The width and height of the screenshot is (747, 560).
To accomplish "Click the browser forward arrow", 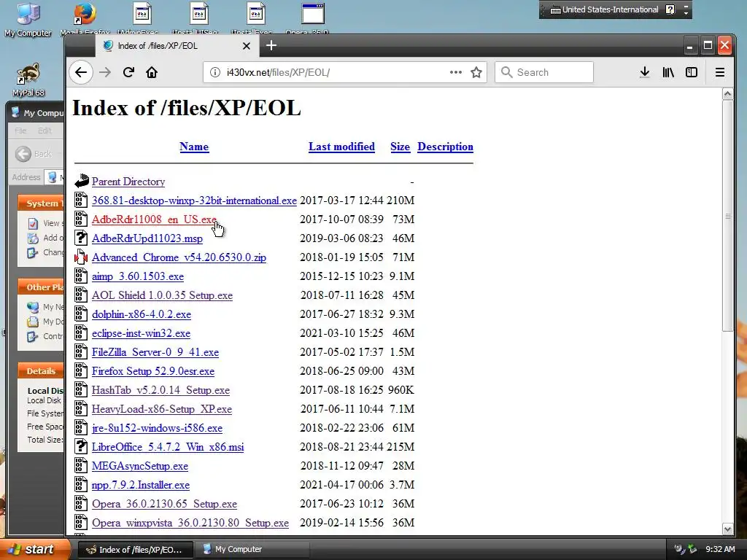I will pyautogui.click(x=105, y=72).
